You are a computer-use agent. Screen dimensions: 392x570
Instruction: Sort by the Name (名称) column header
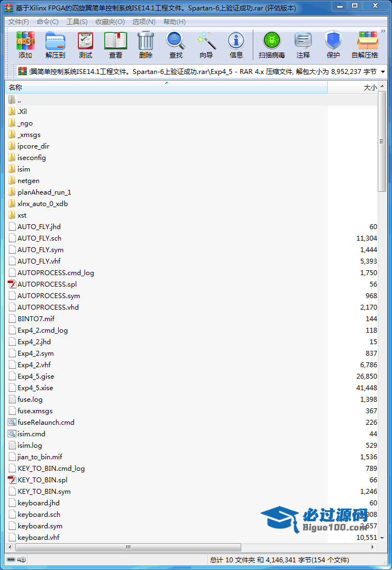[167, 87]
